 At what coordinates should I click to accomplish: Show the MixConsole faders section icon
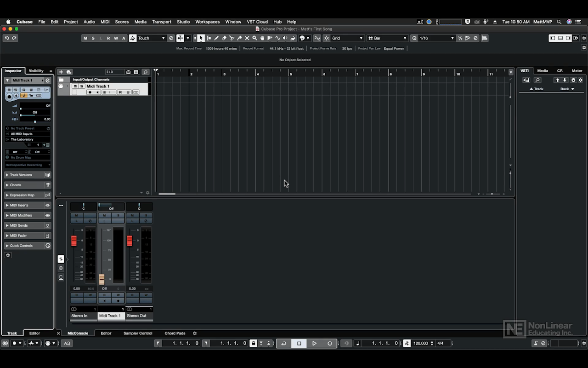pos(61,259)
